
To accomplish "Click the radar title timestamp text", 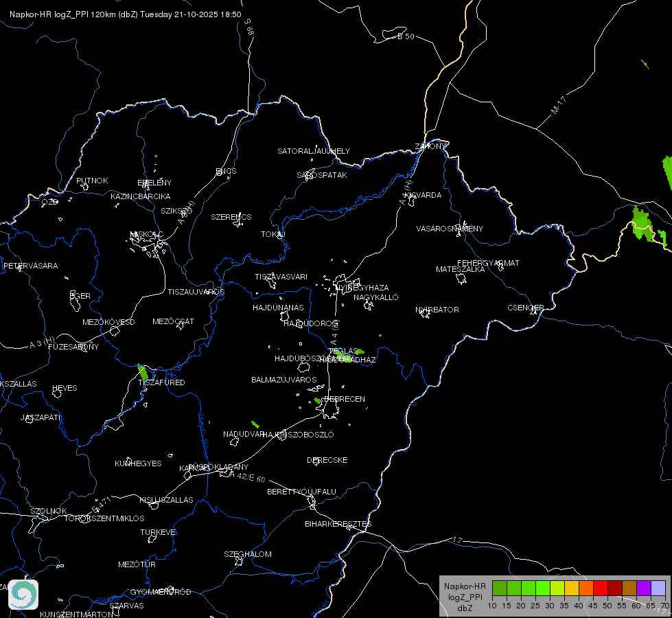I will tap(125, 14).
